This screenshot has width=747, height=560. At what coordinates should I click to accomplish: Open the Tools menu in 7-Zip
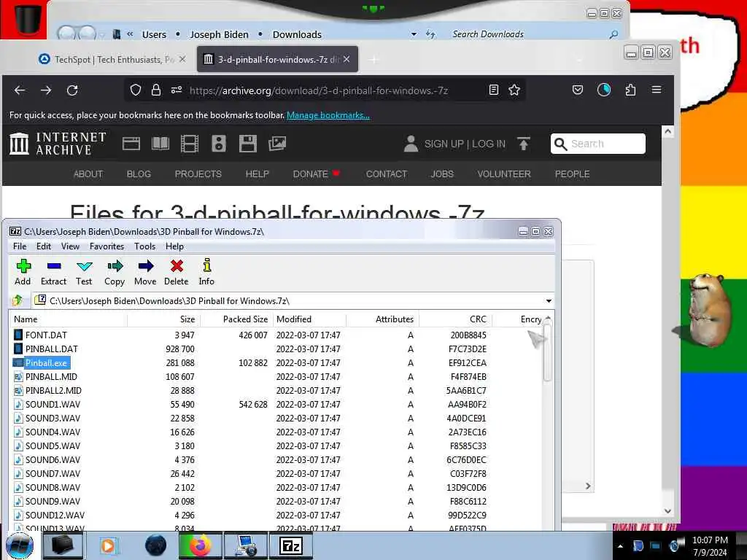[x=145, y=246]
